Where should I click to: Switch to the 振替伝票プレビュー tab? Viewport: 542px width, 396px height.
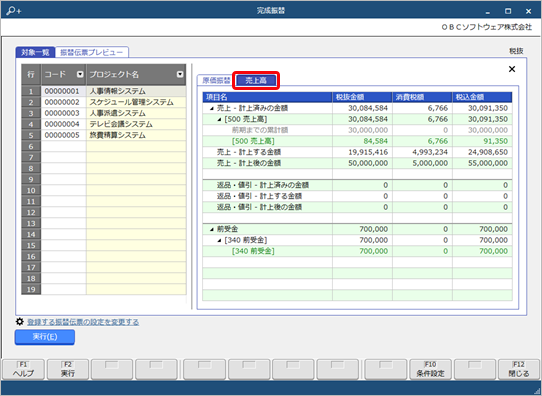coord(92,52)
